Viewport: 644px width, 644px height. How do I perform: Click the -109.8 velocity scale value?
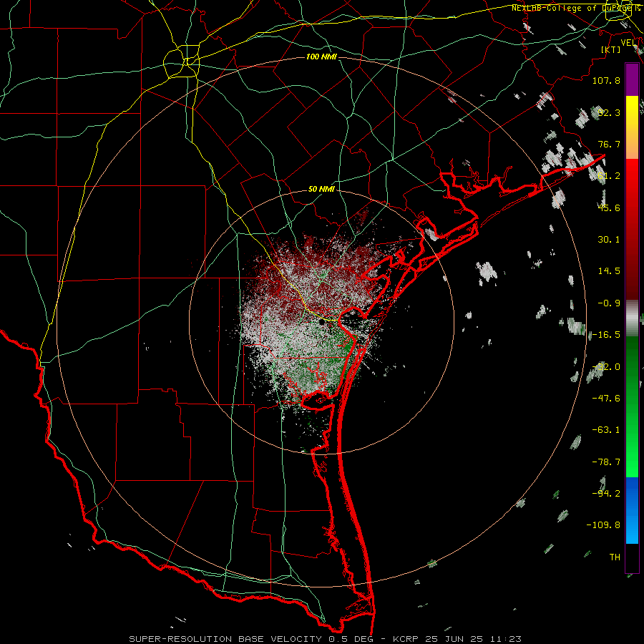[603, 525]
